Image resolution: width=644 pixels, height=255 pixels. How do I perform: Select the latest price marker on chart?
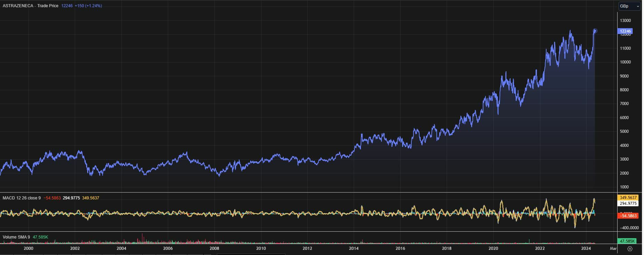point(595,31)
